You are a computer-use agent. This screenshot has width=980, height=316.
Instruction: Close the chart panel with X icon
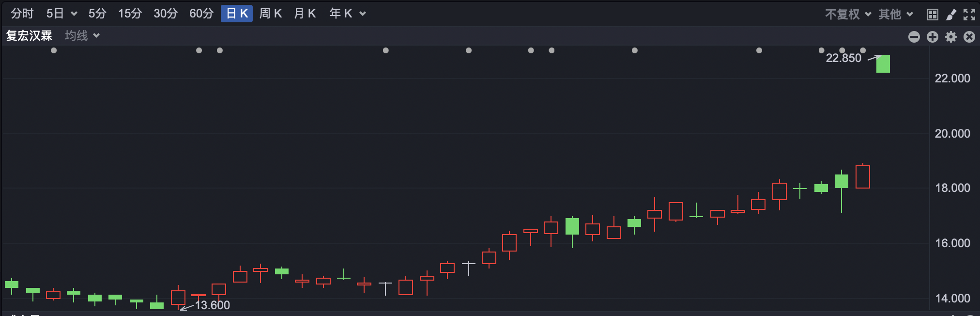[x=969, y=37]
